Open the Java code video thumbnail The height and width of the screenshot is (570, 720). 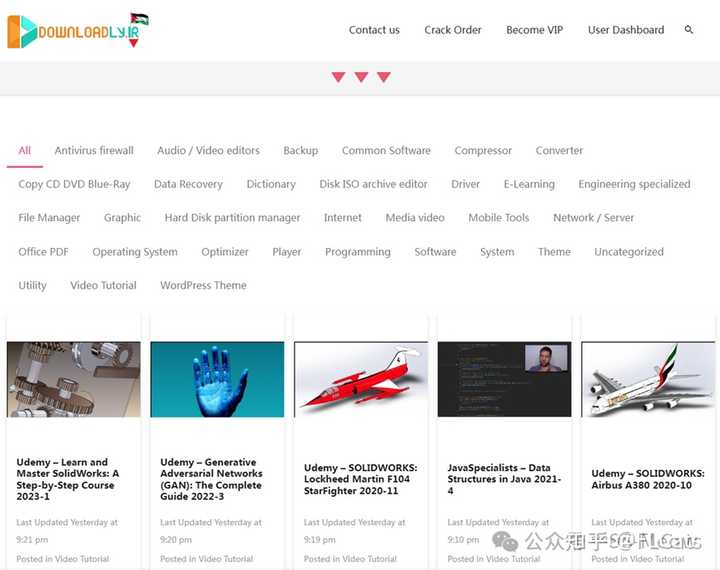tap(505, 379)
